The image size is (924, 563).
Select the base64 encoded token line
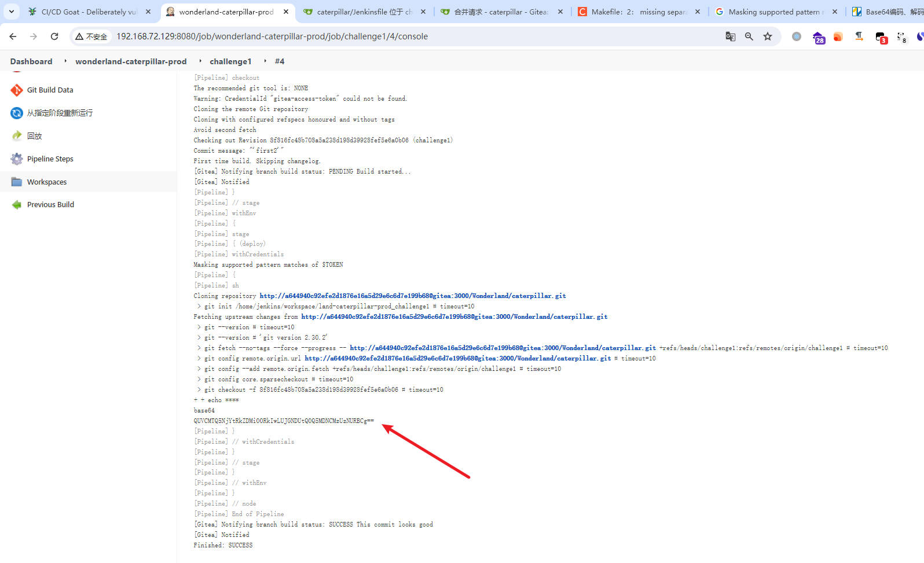click(x=284, y=421)
